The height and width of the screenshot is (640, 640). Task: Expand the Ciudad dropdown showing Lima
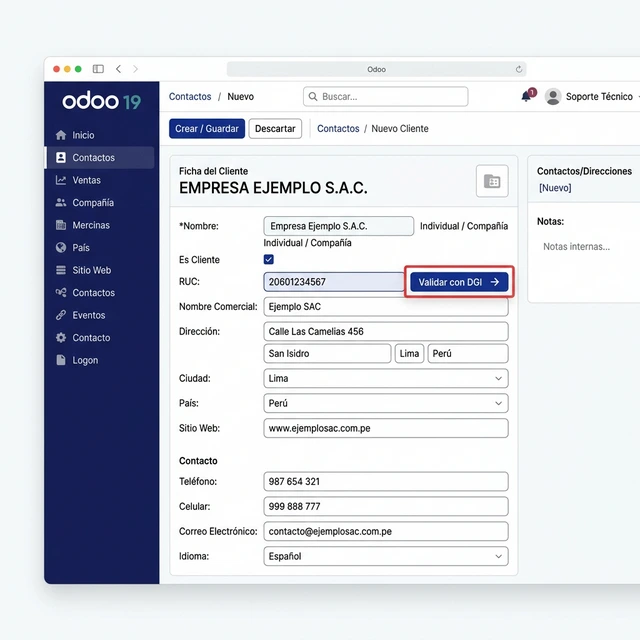coord(386,379)
